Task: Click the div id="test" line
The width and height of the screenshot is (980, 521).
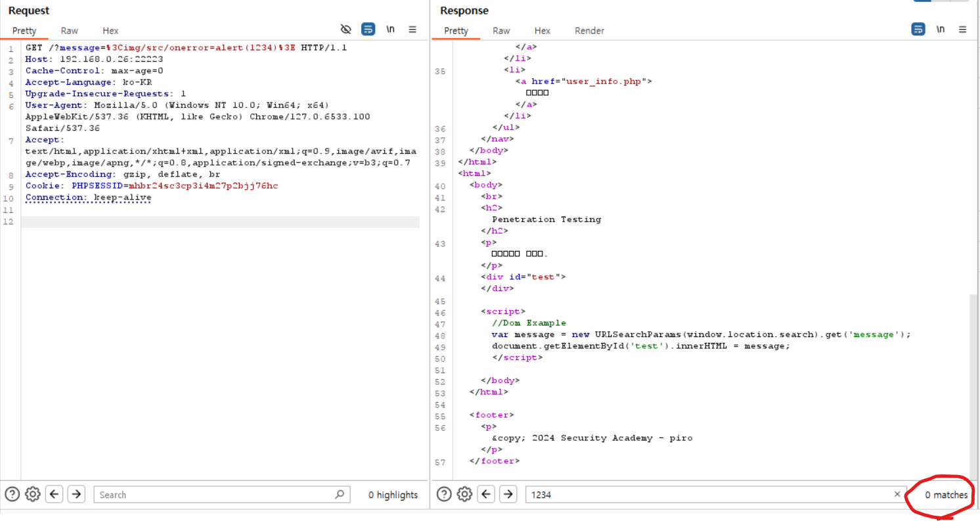Action: tap(523, 277)
